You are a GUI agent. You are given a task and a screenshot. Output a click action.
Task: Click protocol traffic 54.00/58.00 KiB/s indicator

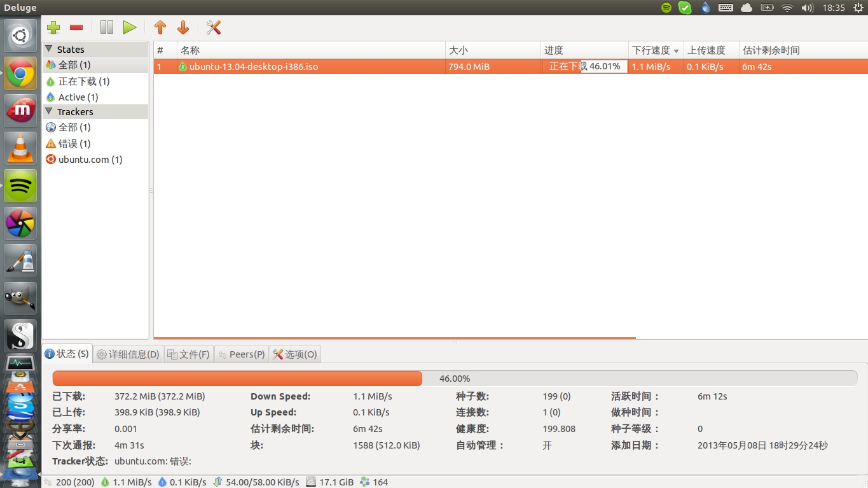coord(256,482)
